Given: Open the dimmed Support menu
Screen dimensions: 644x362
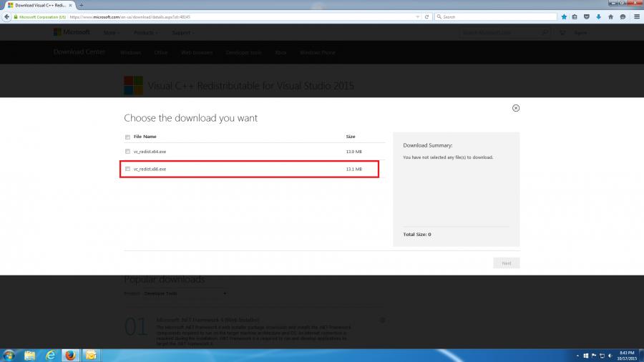Looking at the screenshot, I should point(183,32).
